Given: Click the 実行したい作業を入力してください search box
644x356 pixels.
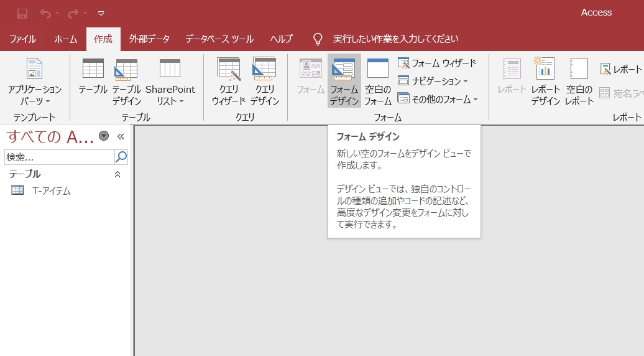Looking at the screenshot, I should pos(395,39).
